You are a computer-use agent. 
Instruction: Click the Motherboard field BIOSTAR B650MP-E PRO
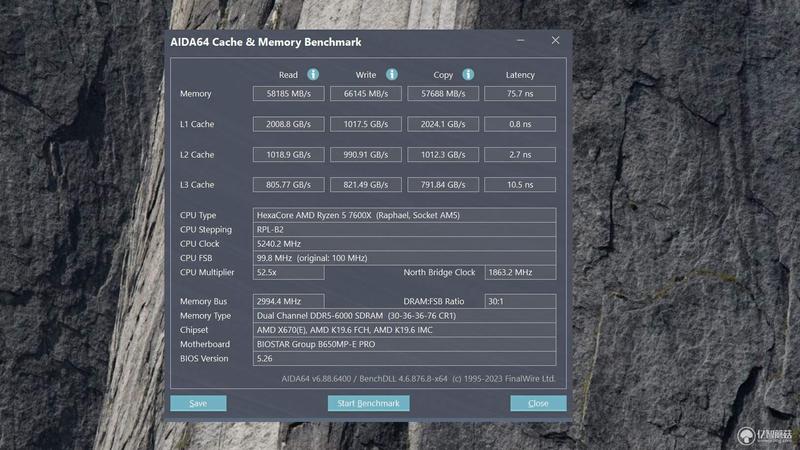tap(404, 344)
